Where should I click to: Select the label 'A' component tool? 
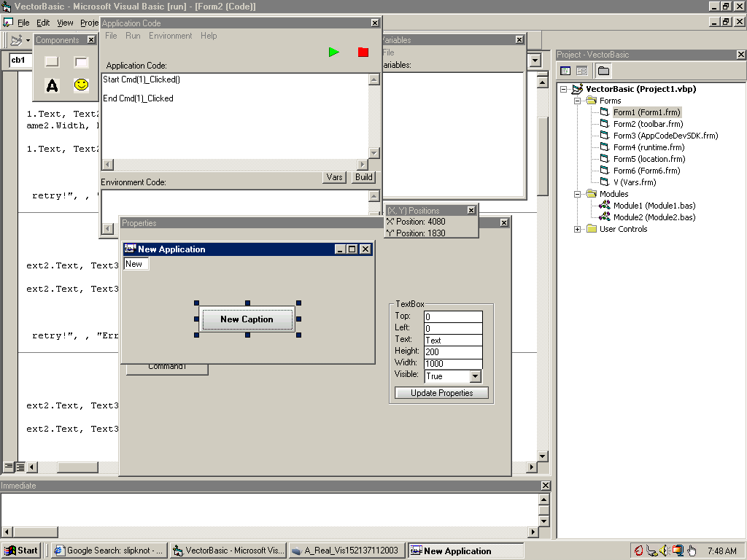coord(52,85)
